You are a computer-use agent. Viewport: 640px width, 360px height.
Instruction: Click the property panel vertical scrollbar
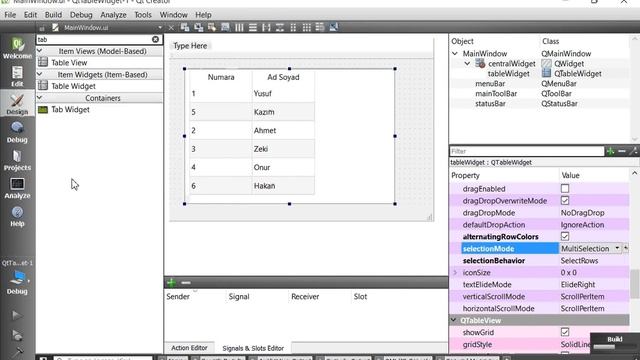(x=634, y=284)
